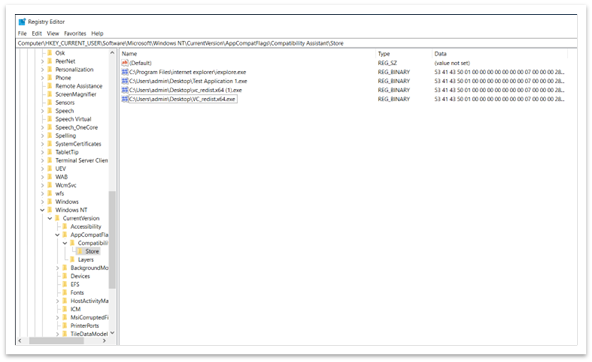The image size is (592, 362).
Task: Click binary icon for vc_redist.x64 (1).exe
Action: 125,90
